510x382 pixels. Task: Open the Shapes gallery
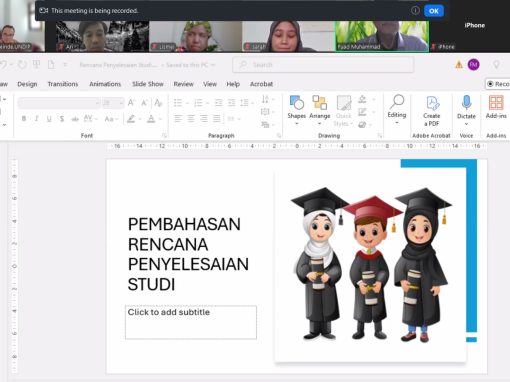pos(296,110)
